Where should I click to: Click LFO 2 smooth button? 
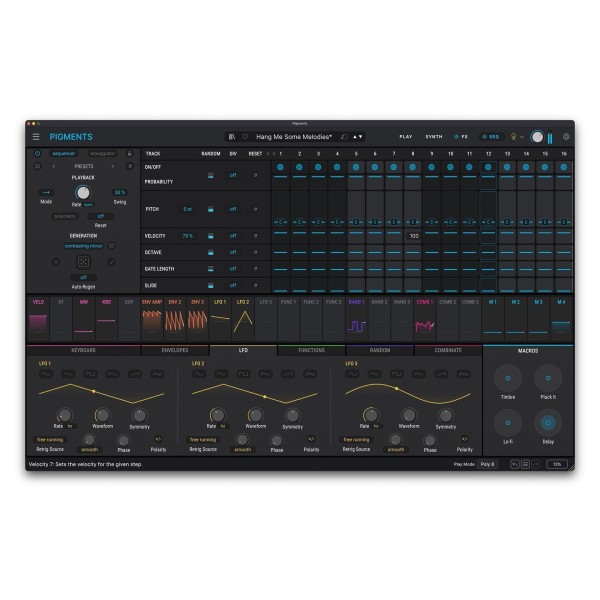point(243,450)
